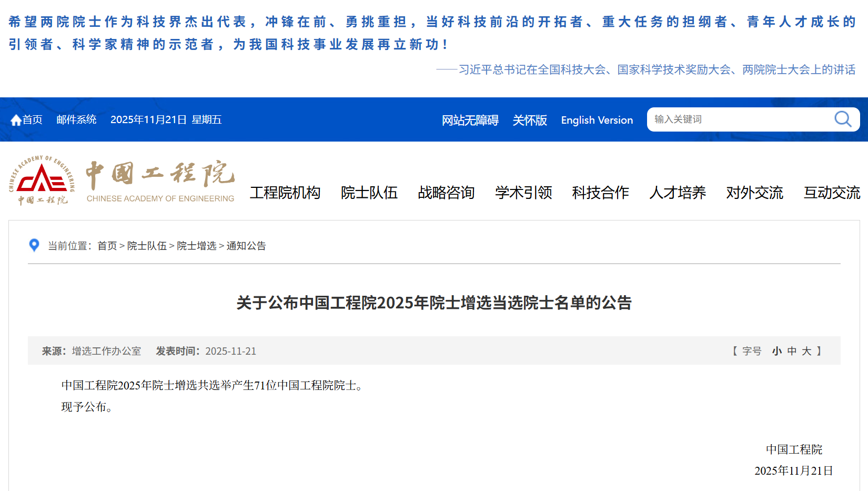This screenshot has height=491, width=868.
Task: Open 网站无障碍 accessibility mode
Action: 470,120
